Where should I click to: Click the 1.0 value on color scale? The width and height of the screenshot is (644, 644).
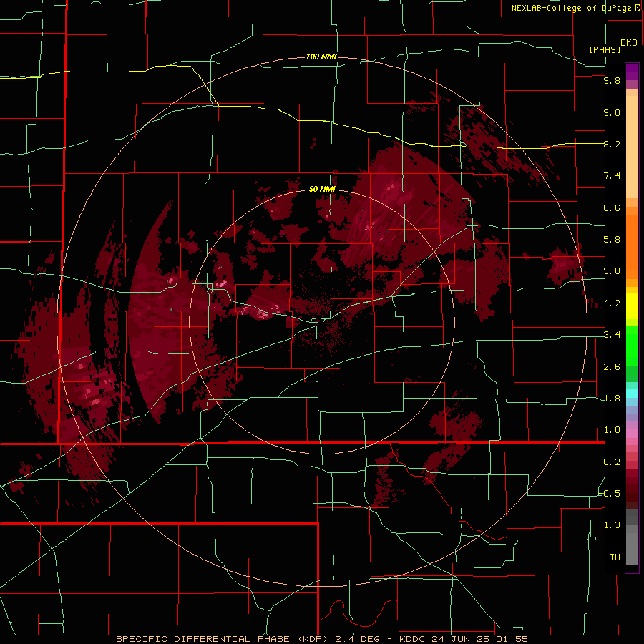tap(612, 430)
